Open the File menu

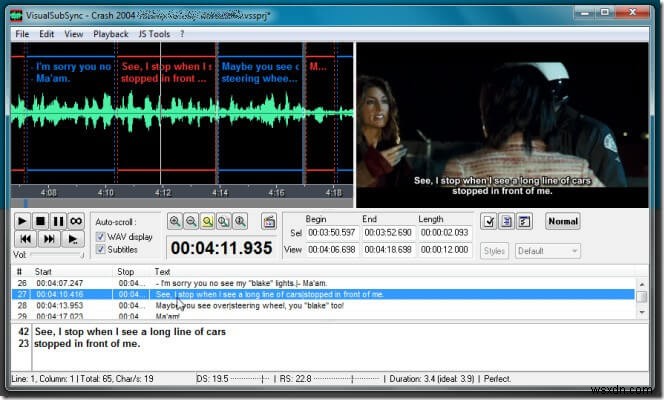tap(22, 34)
